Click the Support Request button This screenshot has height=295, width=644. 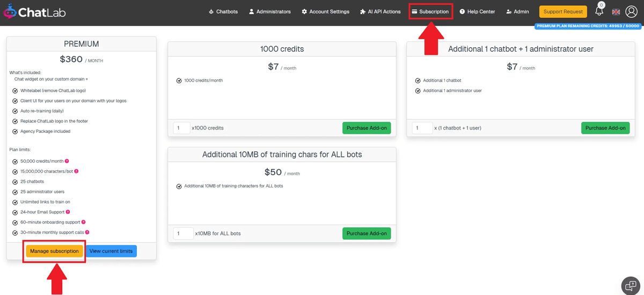(x=563, y=12)
